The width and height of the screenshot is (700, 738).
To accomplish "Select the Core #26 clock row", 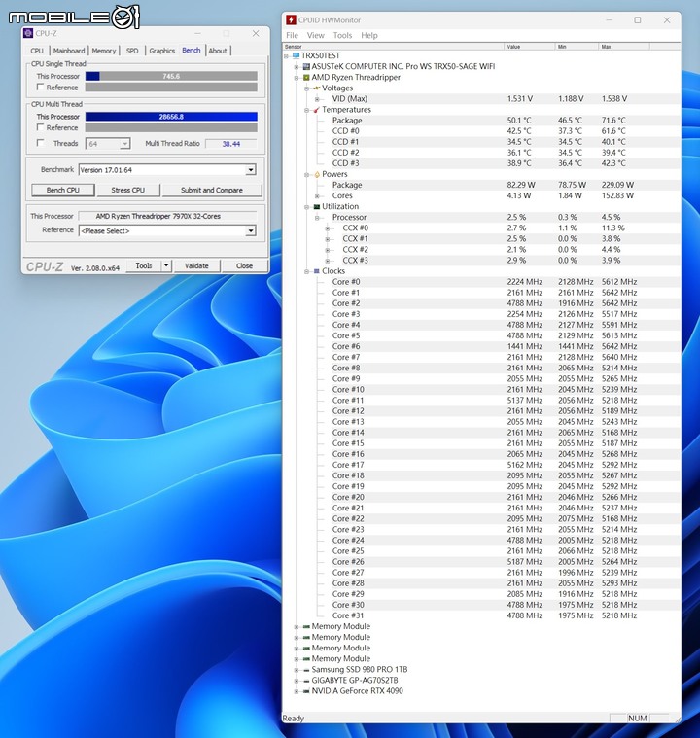I will 482,562.
